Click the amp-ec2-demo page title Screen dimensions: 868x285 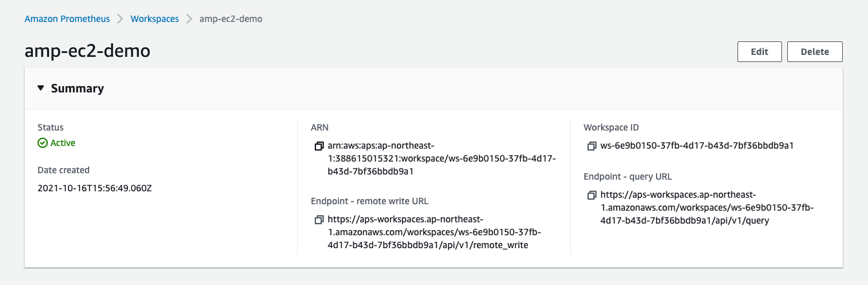tap(87, 50)
